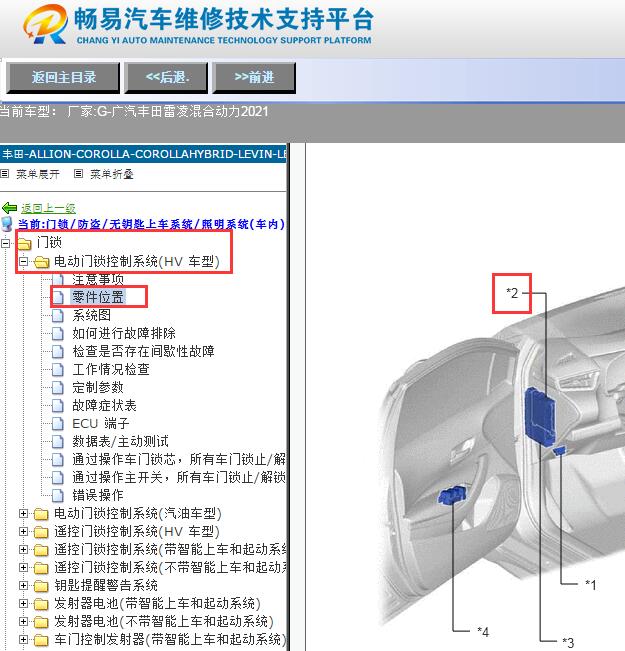Collapse 电动门锁控制系统(HV 车型) folder node

pyautogui.click(x=23, y=262)
